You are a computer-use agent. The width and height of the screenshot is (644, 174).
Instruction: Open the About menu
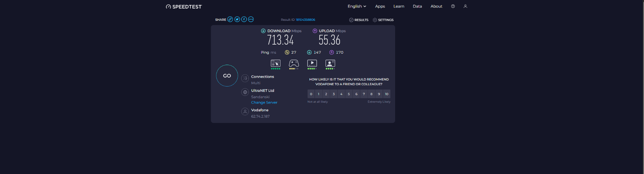(x=436, y=6)
